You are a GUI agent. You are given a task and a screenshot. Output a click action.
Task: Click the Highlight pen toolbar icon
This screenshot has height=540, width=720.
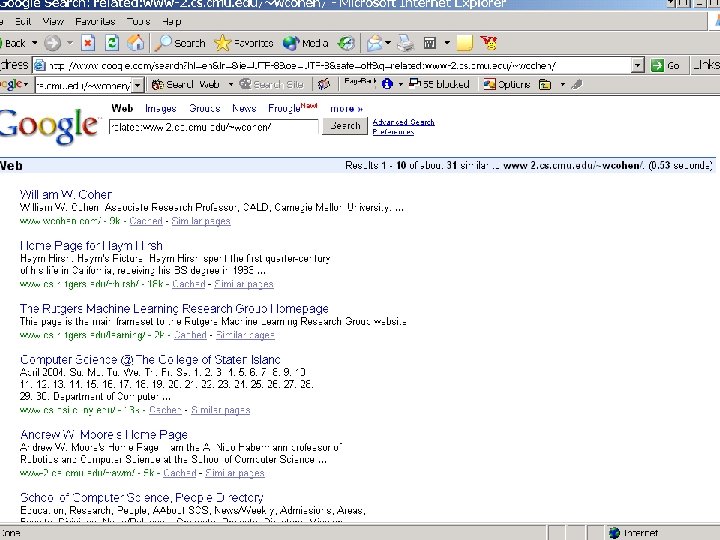[x=577, y=84]
